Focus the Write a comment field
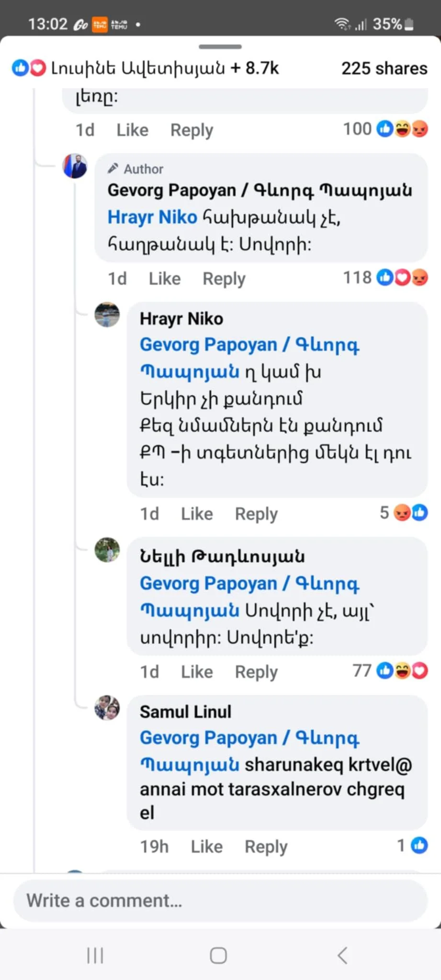 click(220, 901)
